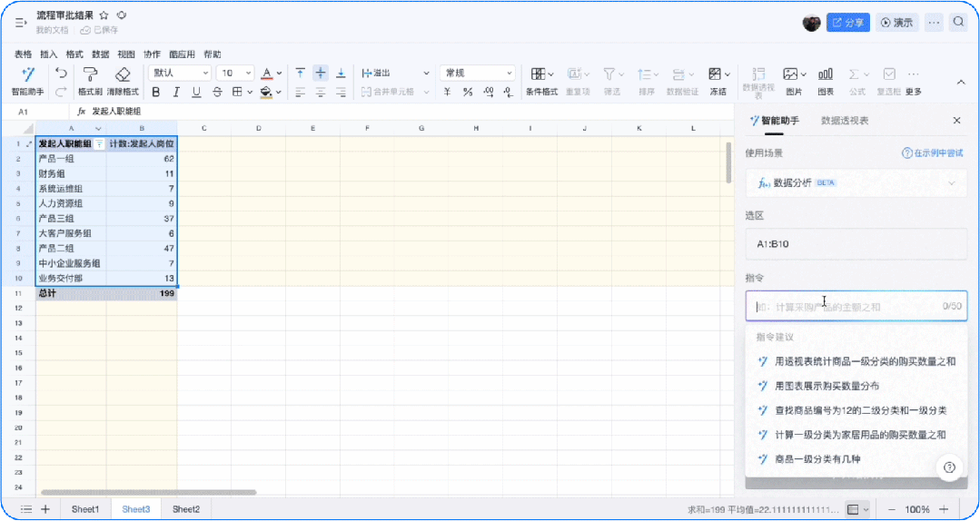Click the undo arrow icon
The width and height of the screenshot is (980, 521).
[x=61, y=74]
